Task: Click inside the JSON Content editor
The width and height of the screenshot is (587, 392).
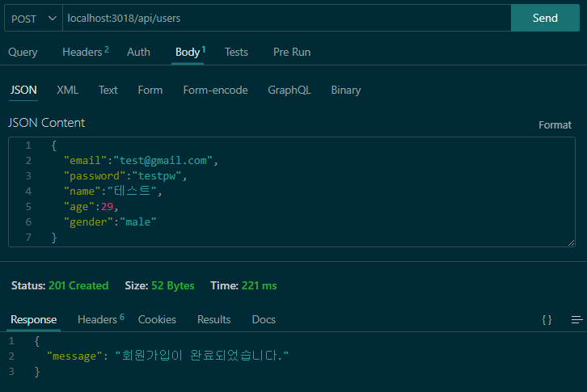Action: pos(292,192)
